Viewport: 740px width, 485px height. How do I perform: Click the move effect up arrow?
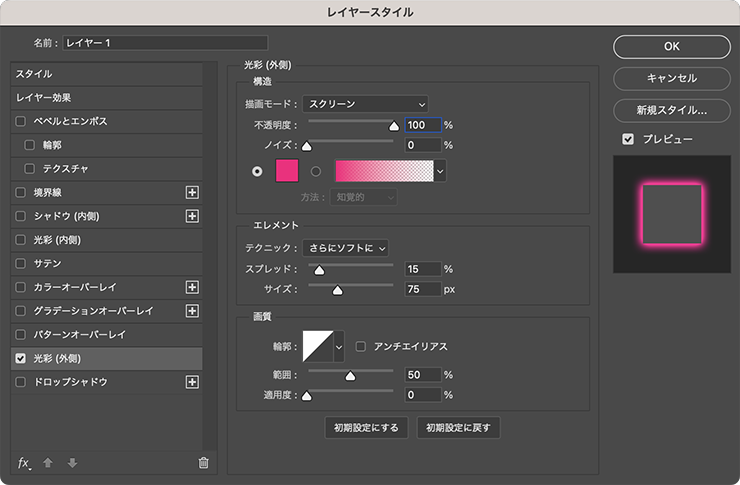click(47, 463)
